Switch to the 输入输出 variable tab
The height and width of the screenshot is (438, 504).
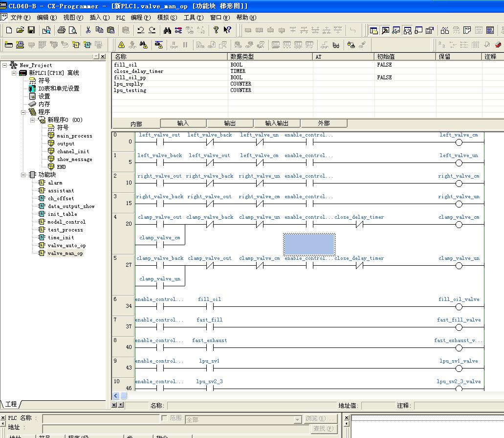coord(277,123)
